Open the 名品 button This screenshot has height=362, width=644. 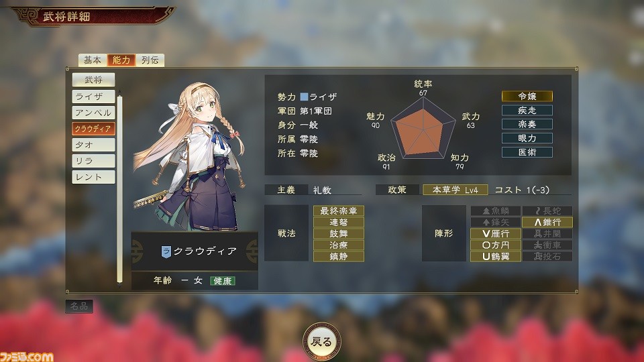tap(79, 306)
